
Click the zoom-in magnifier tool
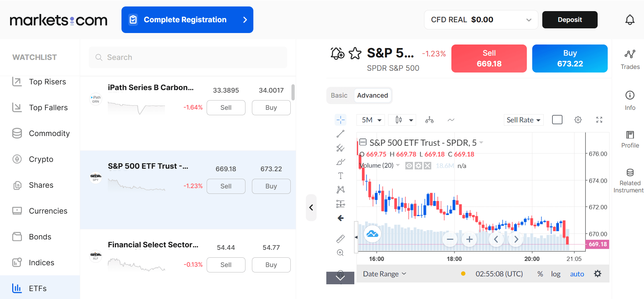coord(340,252)
